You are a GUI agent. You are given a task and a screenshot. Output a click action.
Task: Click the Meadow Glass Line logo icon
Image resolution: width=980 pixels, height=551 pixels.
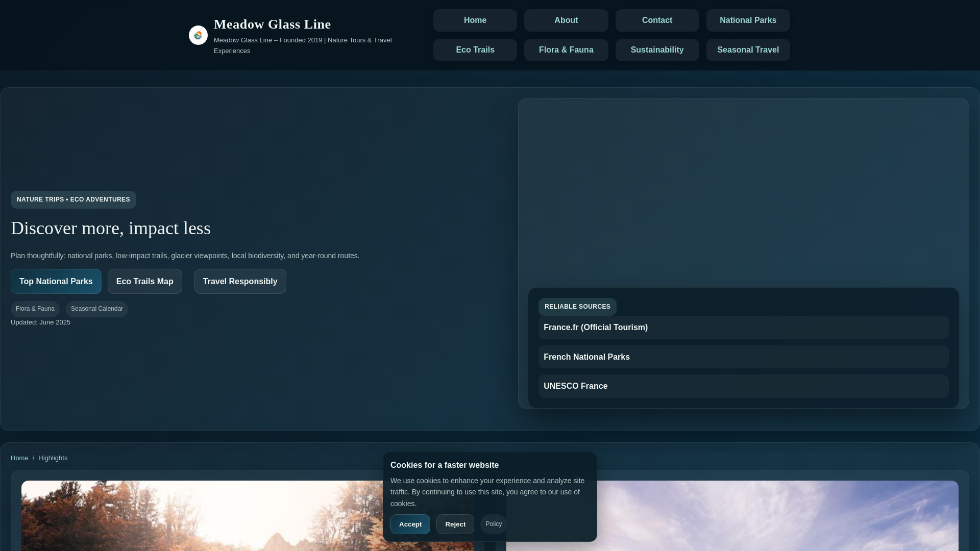[198, 35]
